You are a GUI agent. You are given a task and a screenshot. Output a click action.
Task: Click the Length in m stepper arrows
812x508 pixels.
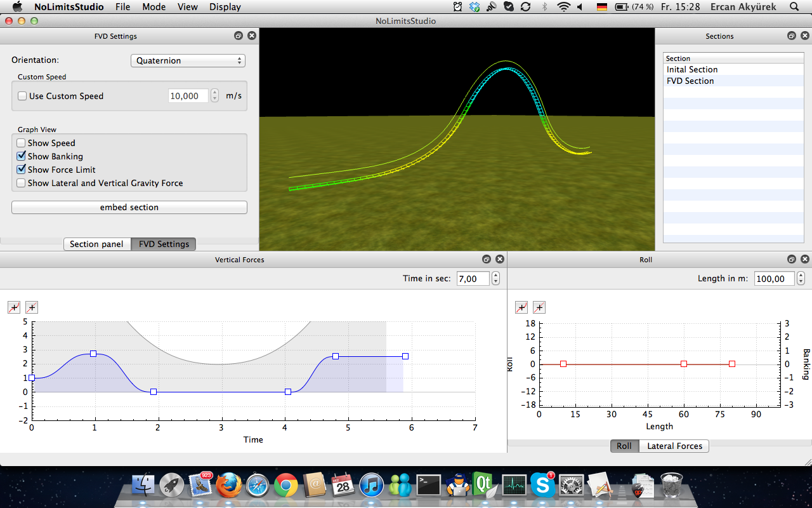[x=801, y=279]
